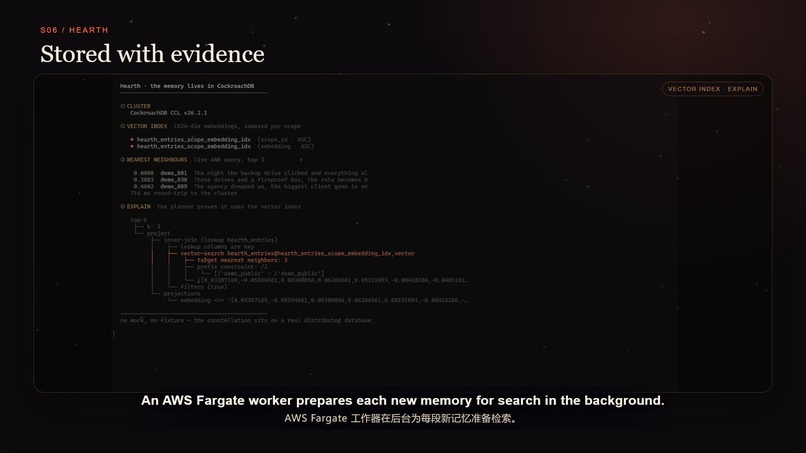This screenshot has height=453, width=806.
Task: Click the 'inner-join (lookup hearth_entries)' node
Action: coord(221,240)
